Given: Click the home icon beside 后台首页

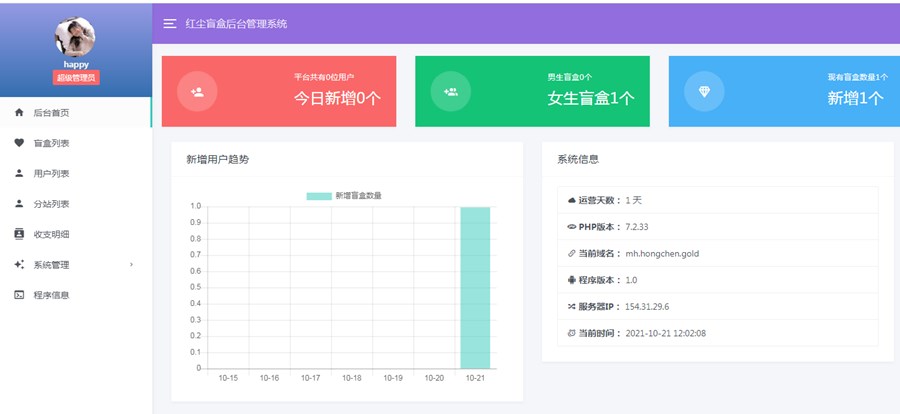Looking at the screenshot, I should 19,113.
